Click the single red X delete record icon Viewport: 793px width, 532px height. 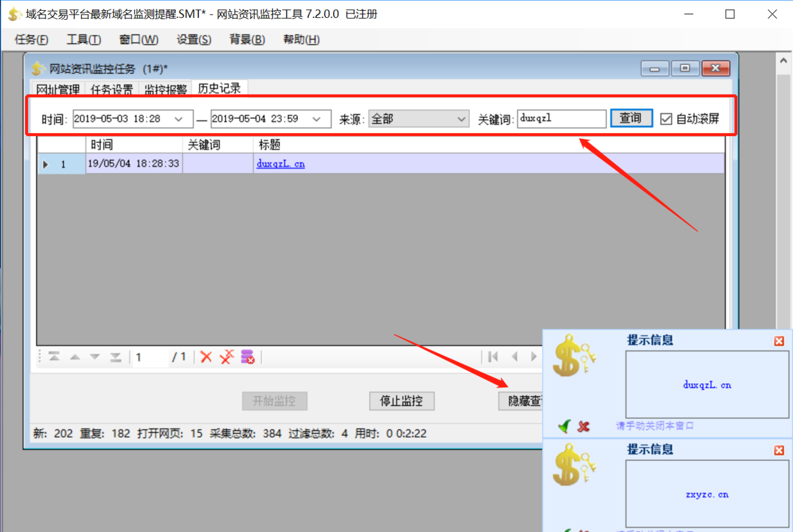pyautogui.click(x=206, y=357)
